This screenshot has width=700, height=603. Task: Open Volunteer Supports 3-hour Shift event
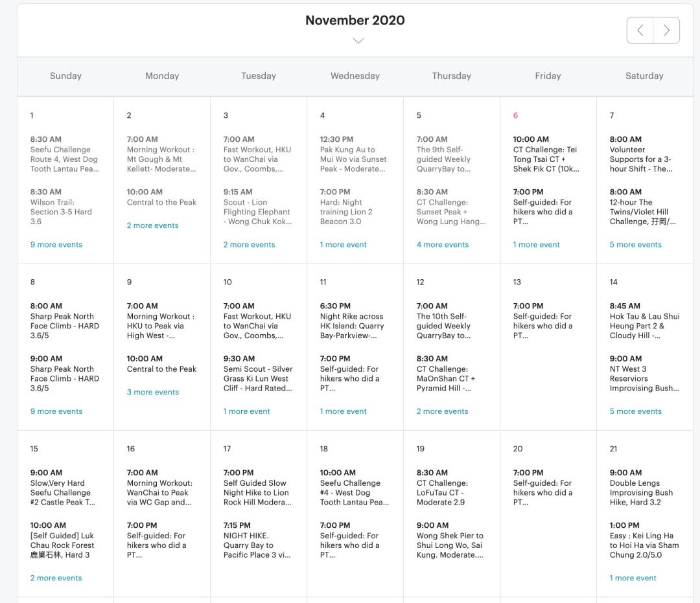(640, 159)
